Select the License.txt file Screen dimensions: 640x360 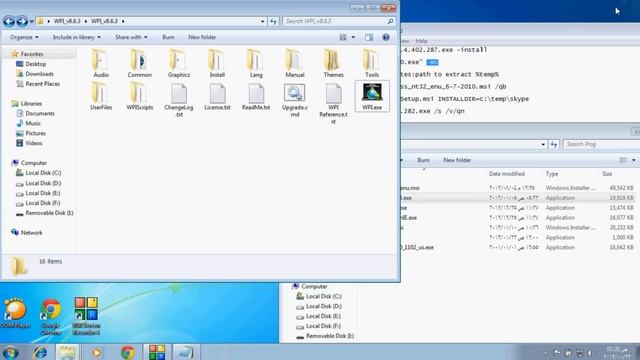tap(217, 96)
